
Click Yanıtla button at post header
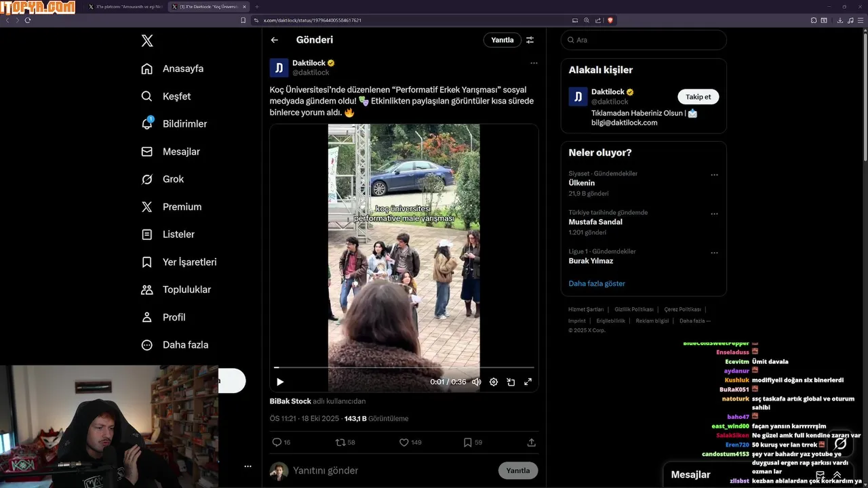502,40
